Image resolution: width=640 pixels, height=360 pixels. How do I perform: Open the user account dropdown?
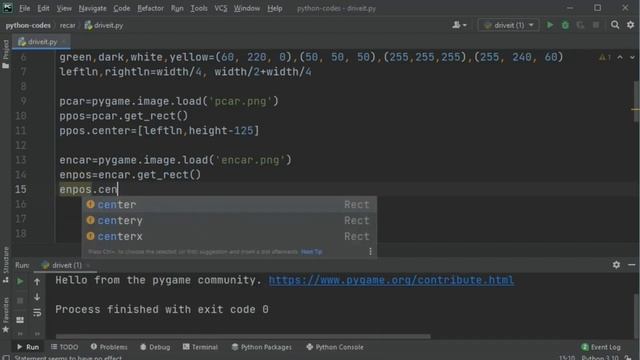coord(459,25)
